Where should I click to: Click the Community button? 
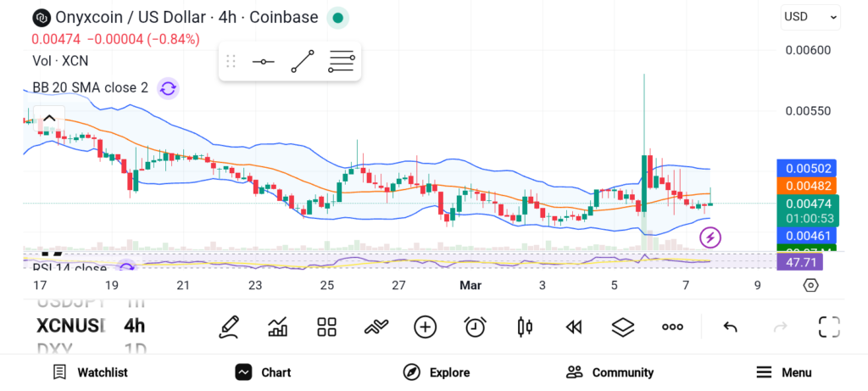[x=610, y=372]
